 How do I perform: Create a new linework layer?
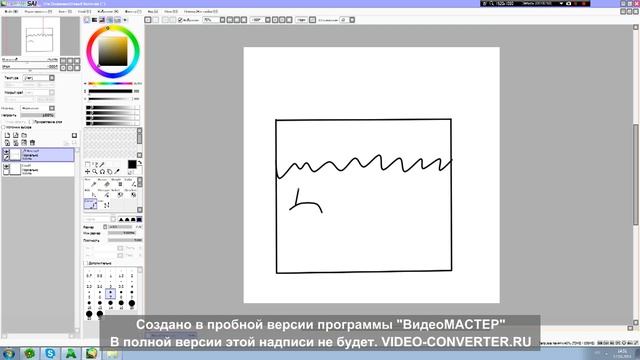(16, 135)
